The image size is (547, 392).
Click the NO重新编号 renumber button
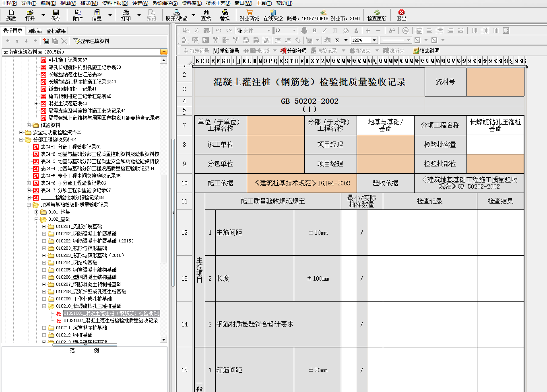coord(226,51)
